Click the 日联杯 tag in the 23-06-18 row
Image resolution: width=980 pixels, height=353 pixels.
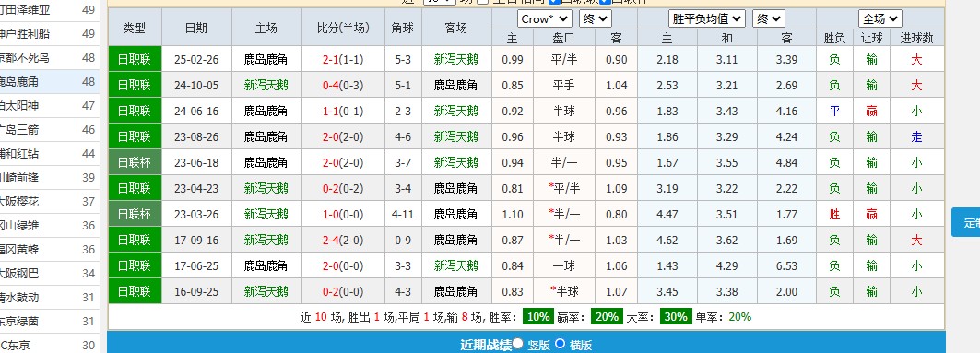(135, 162)
